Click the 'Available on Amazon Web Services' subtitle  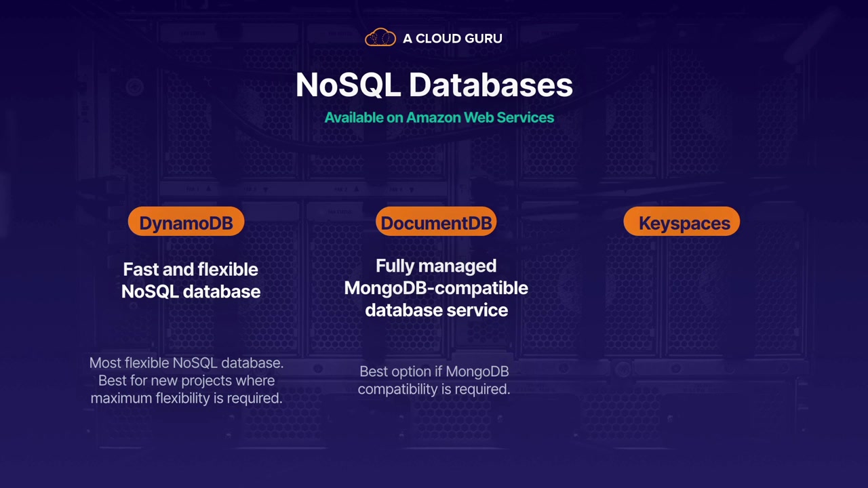coord(439,117)
